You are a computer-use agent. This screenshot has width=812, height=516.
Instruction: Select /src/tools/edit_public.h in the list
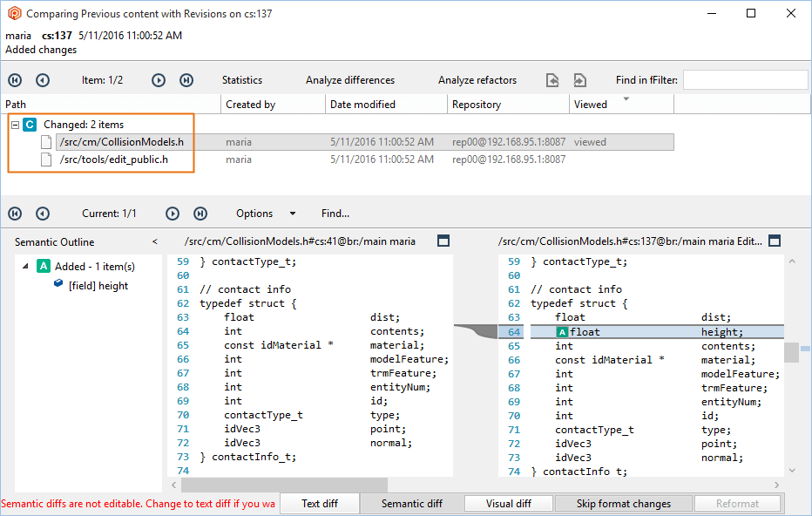pos(114,160)
